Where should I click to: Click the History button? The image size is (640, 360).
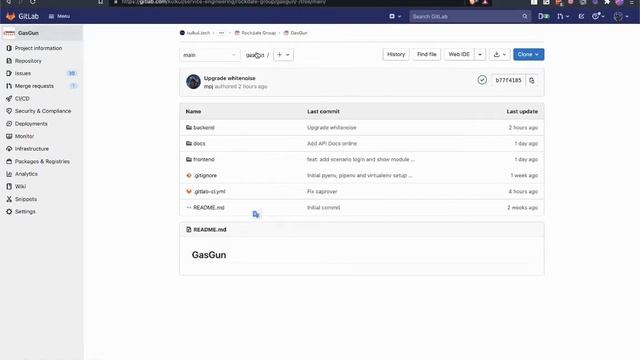[396, 54]
